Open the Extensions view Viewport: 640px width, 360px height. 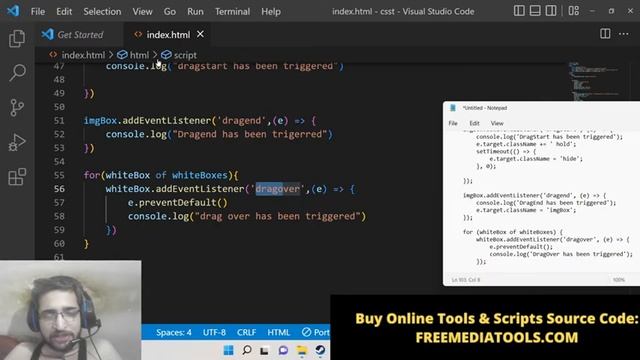pyautogui.click(x=17, y=177)
